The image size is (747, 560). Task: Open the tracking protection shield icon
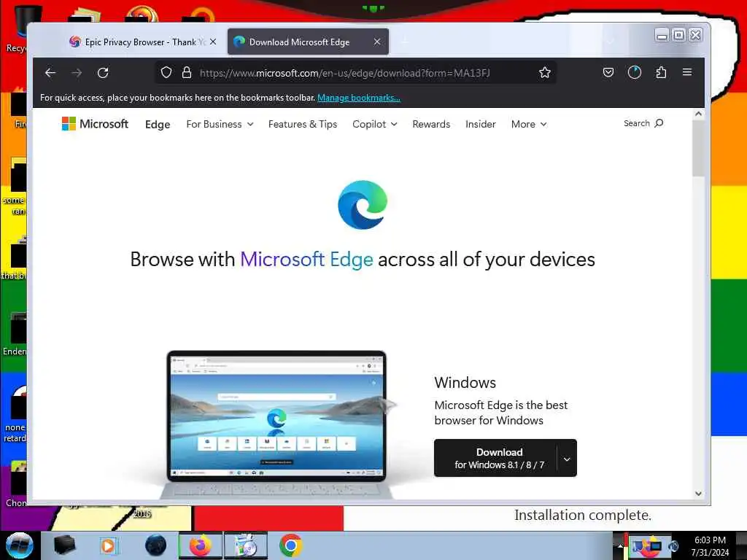point(166,72)
